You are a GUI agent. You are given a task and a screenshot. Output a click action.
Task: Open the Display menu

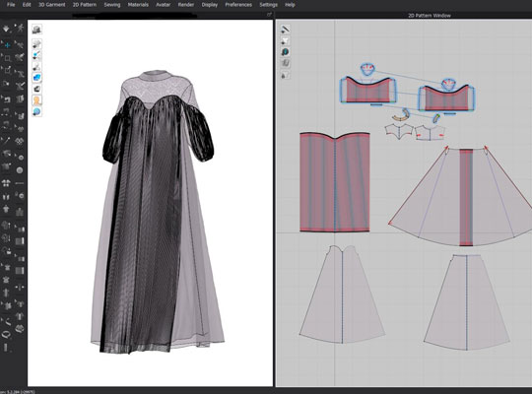pos(210,5)
